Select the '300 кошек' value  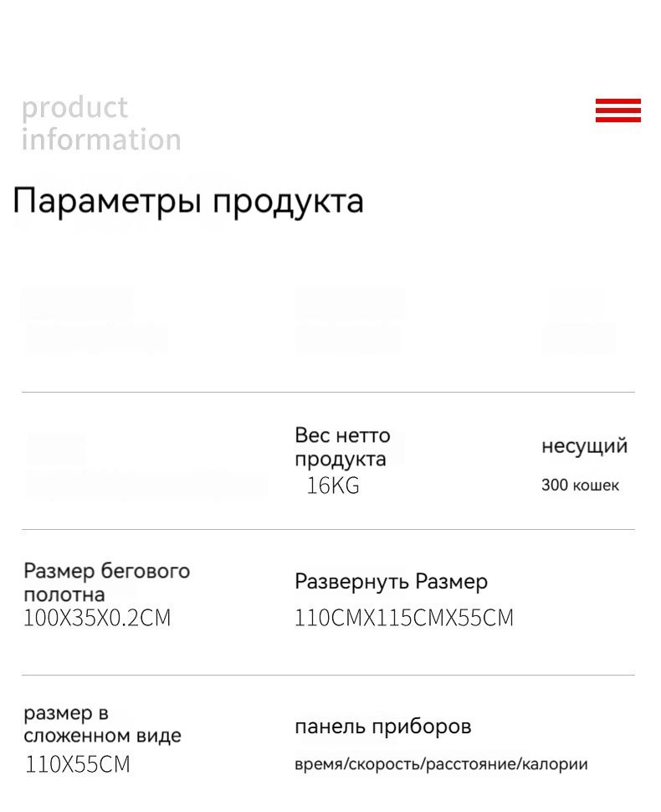point(580,486)
